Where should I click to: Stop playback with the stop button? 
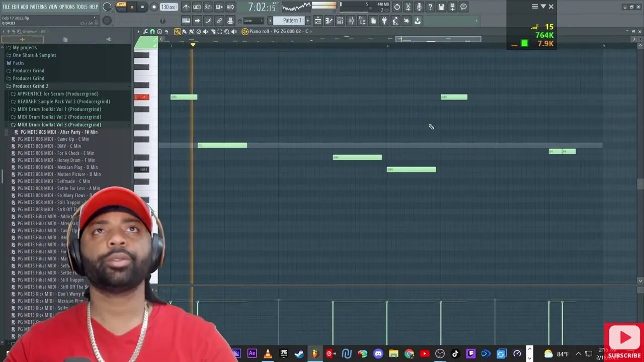pos(142,7)
